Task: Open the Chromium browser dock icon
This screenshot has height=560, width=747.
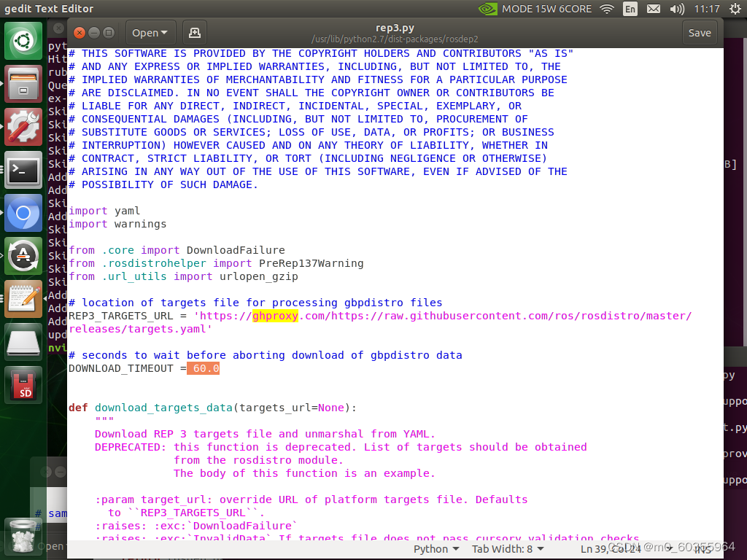Action: 23,213
